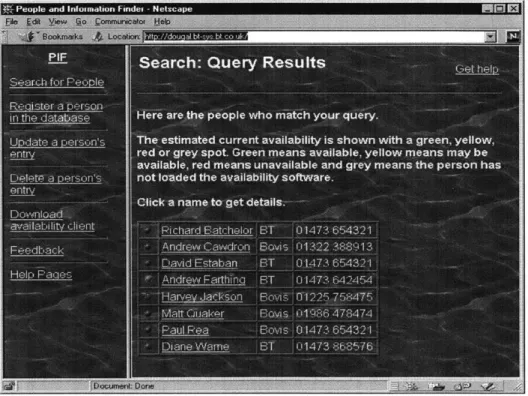
Task: Expand the Location URL dropdown arrow
Action: point(490,36)
